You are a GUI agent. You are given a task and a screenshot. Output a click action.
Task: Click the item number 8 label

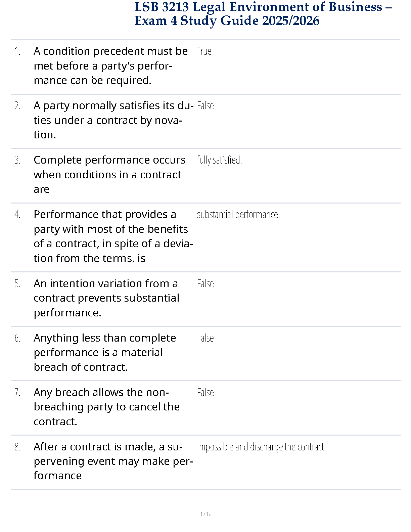pos(17,447)
